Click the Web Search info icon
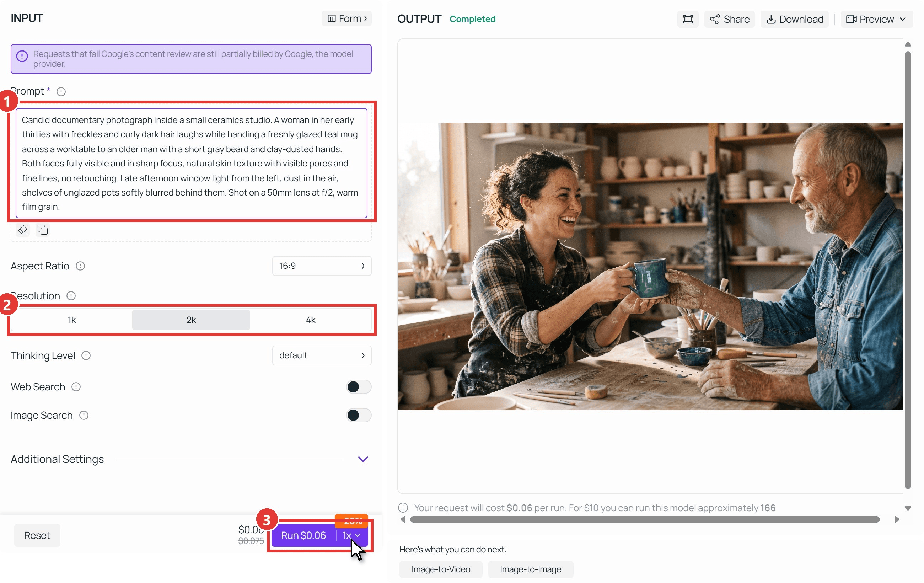This screenshot has width=924, height=583. tap(76, 387)
